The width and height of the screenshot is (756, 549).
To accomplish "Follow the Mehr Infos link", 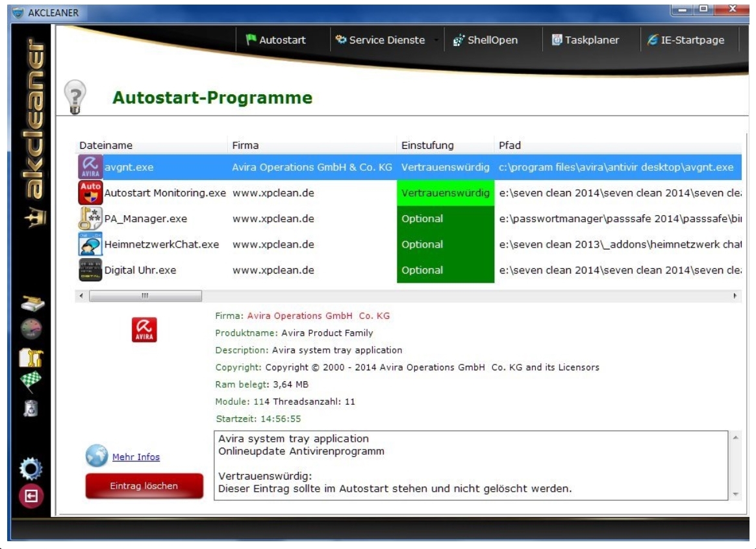I will (x=136, y=457).
